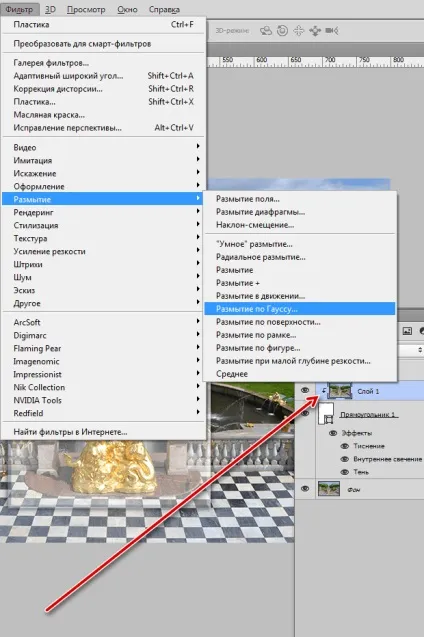The height and width of the screenshot is (637, 424).
Task: Open the blend mode dropdown arrows
Action: [x=420, y=349]
